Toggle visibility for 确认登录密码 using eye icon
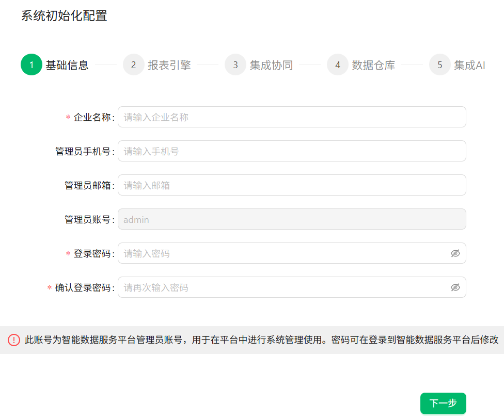Screen dimensions: 504x420 (455, 287)
